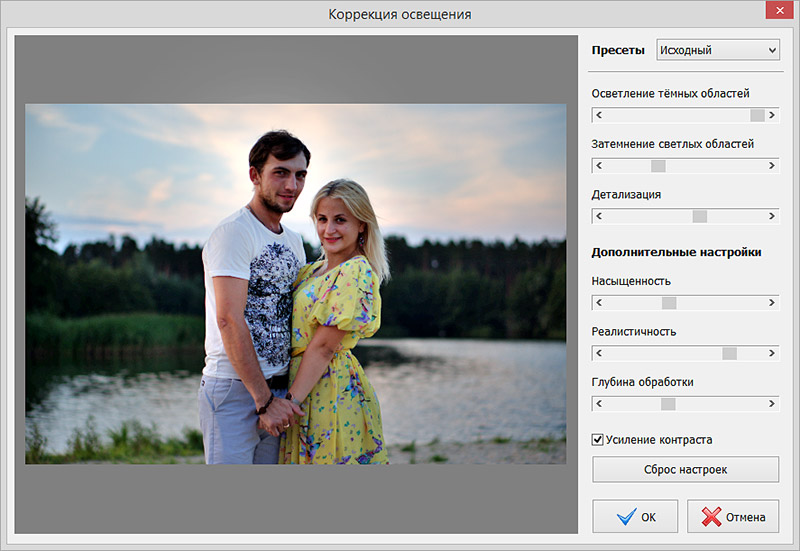The height and width of the screenshot is (551, 800).
Task: Click left arrow of Насыщенность slider
Action: tap(599, 302)
